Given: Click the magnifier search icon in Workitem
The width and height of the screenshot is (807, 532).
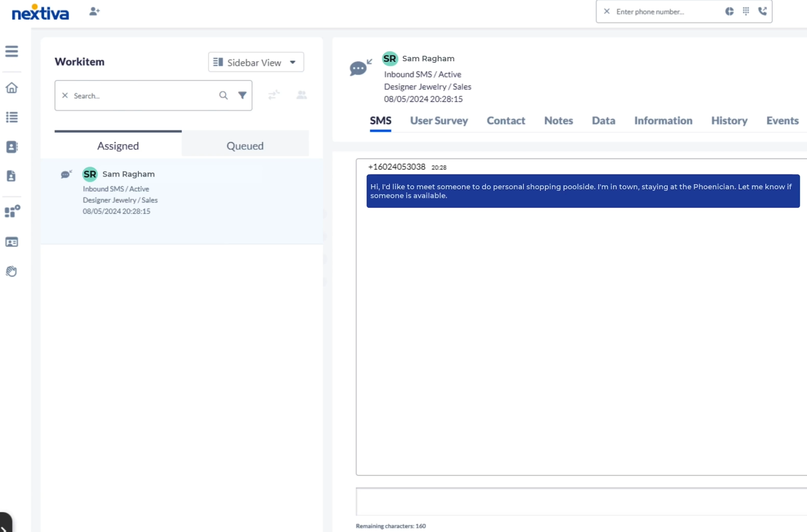Looking at the screenshot, I should [223, 95].
